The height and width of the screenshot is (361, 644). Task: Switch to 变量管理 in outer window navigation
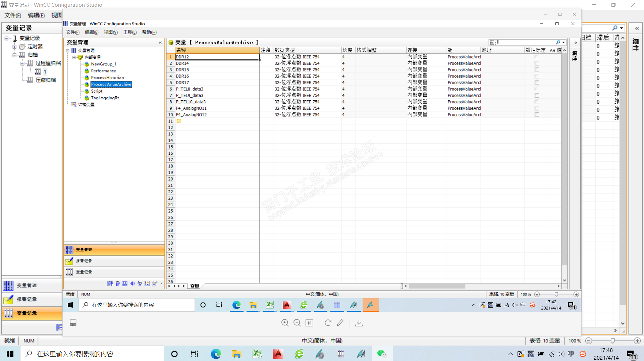pos(32,286)
